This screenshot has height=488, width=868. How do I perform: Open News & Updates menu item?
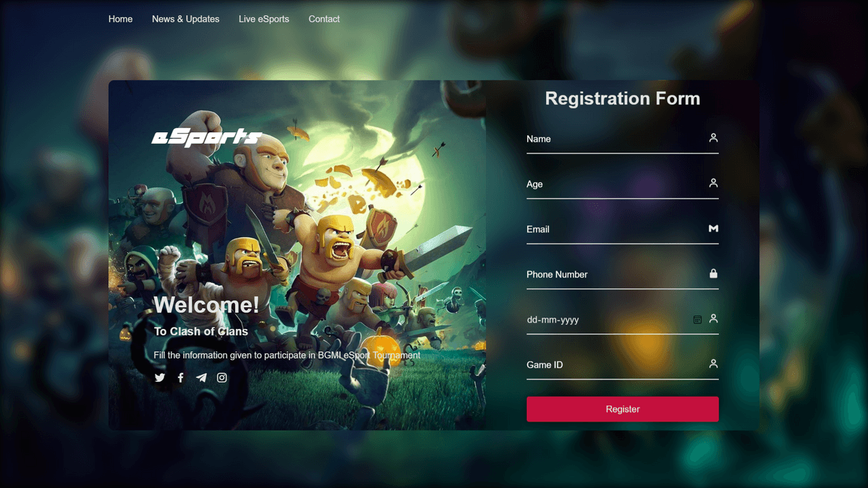coord(186,19)
